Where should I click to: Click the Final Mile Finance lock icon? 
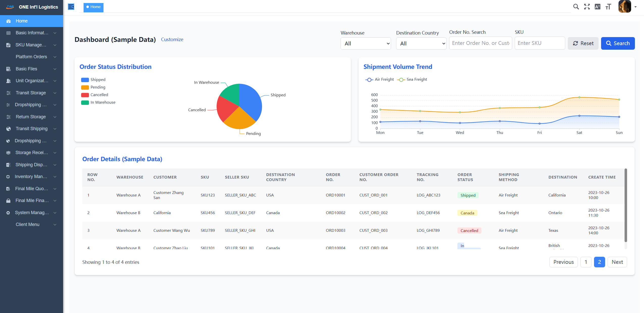pyautogui.click(x=8, y=201)
